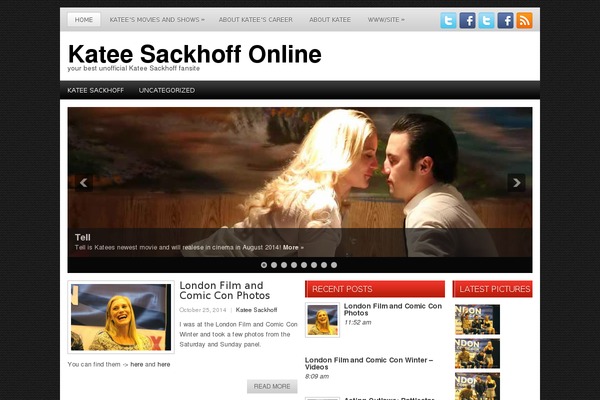This screenshot has width=600, height=400.
Task: Open the second Twitter icon beside RSS group
Action: 486,20
